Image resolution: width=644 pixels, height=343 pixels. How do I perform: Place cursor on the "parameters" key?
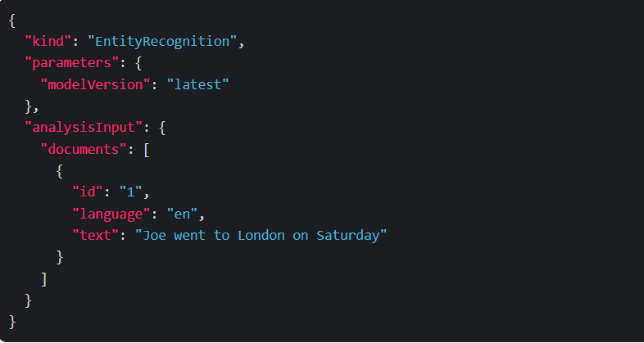68,62
